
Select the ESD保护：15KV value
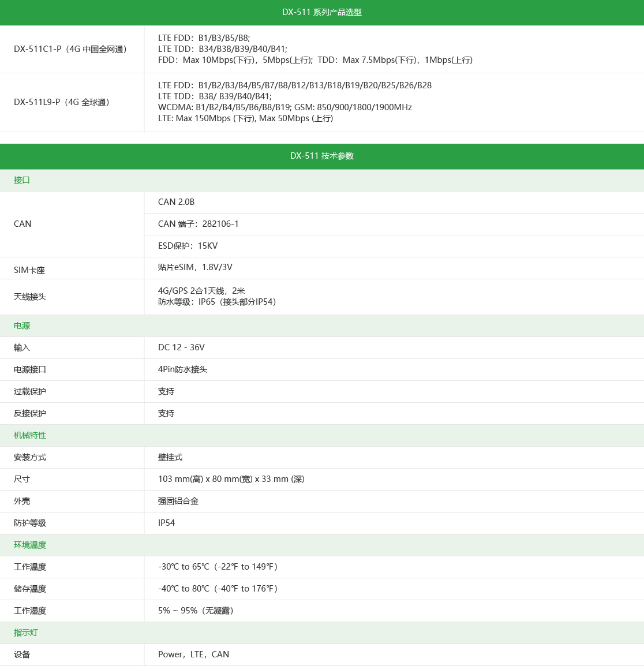(x=188, y=245)
